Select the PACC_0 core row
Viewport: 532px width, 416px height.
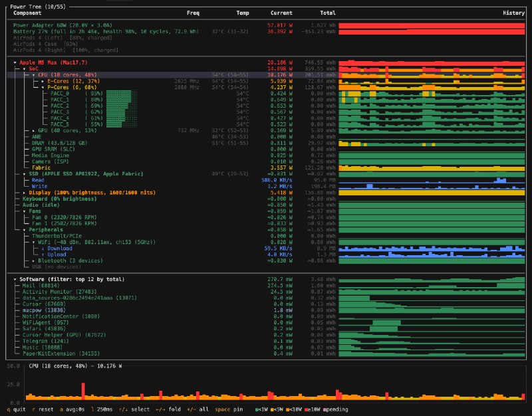tap(266, 94)
